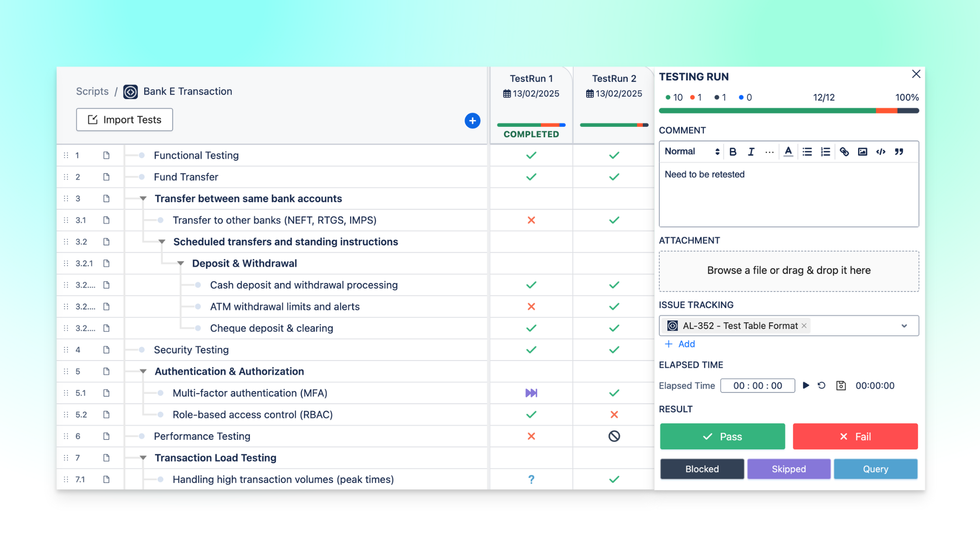Insert a numbered list in the comment
980x556 pixels.
(x=826, y=152)
